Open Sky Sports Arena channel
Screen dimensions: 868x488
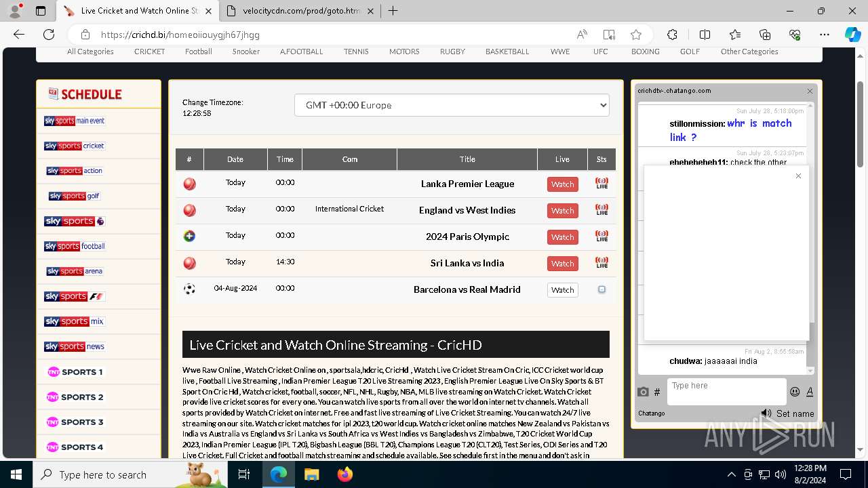pyautogui.click(x=75, y=271)
